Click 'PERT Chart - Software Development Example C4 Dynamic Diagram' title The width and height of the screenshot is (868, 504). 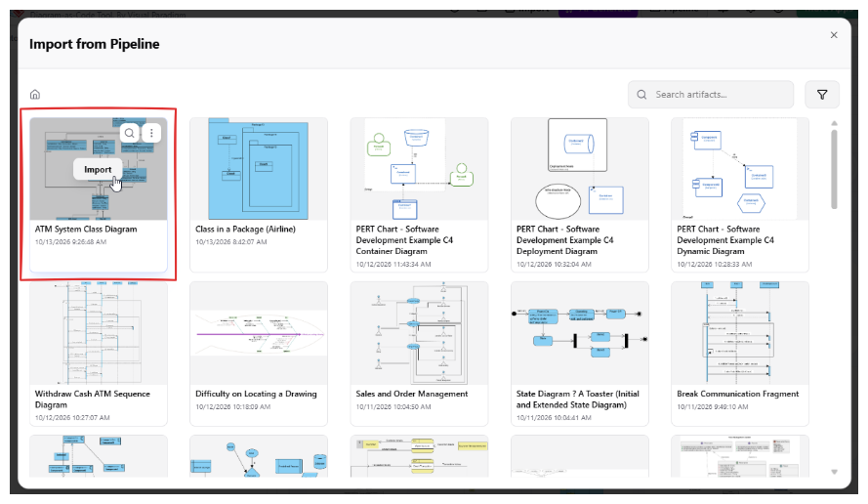point(725,240)
